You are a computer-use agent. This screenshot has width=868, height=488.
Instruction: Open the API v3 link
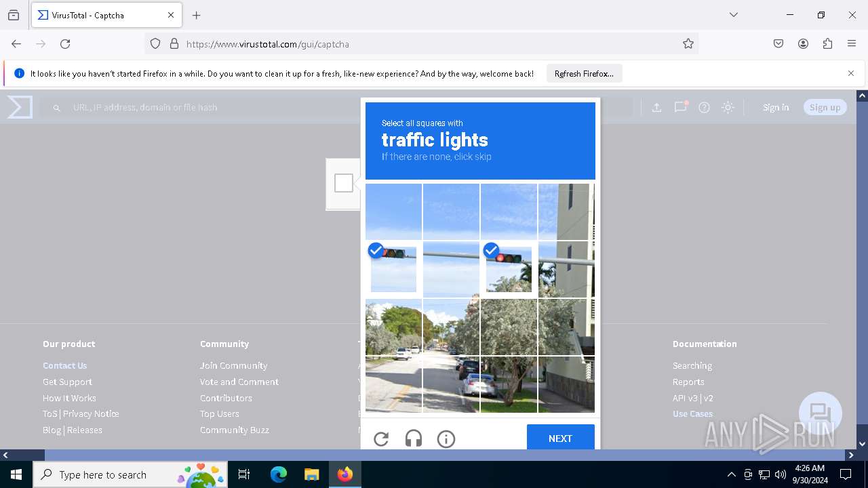click(x=685, y=398)
